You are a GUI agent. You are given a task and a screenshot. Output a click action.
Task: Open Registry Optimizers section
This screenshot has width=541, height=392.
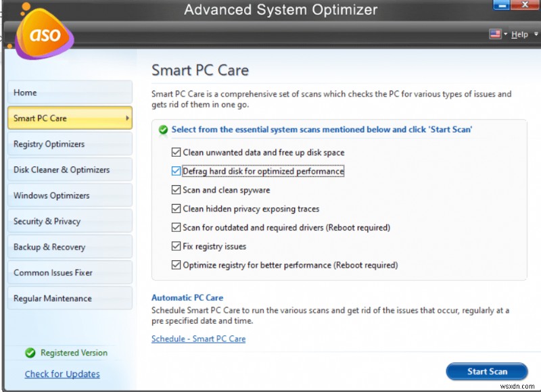(x=70, y=144)
